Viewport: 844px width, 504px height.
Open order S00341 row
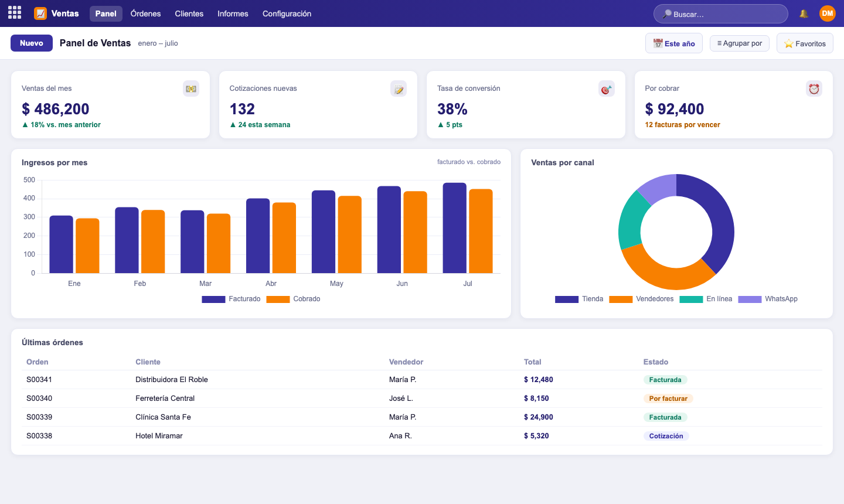[422, 380]
